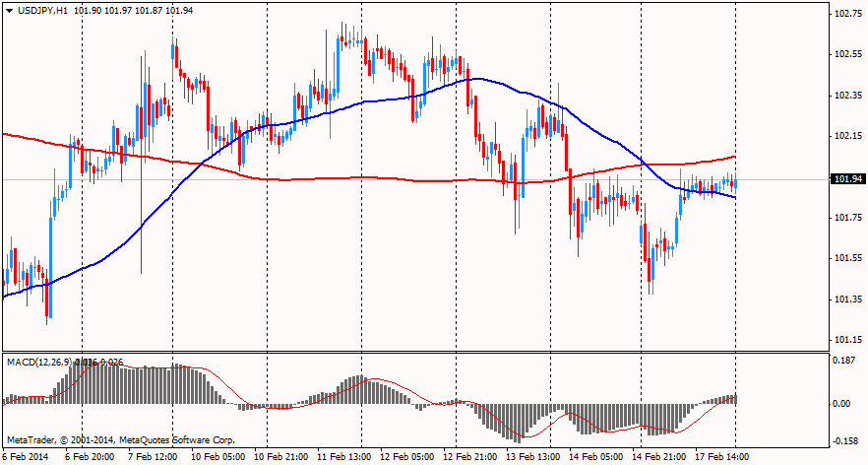Viewport: 868px width, 465px height.
Task: Click the USDJPY,H1 symbol title text
Action: pyautogui.click(x=43, y=10)
